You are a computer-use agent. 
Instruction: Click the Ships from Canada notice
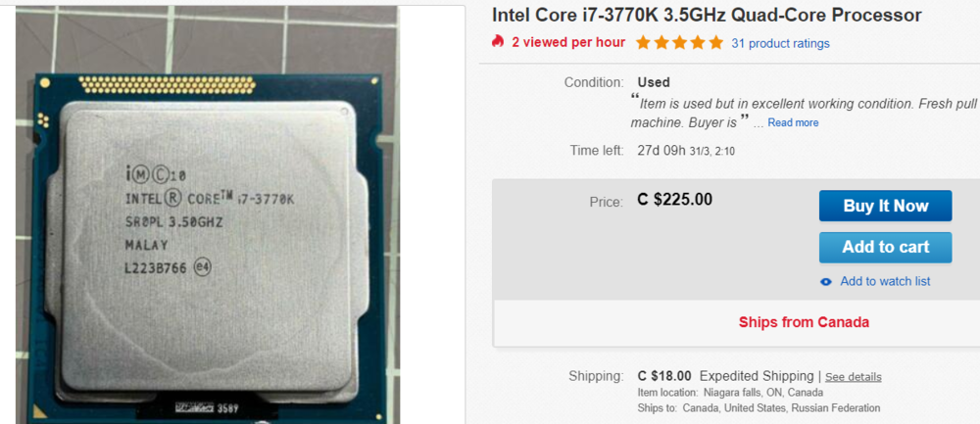click(x=804, y=322)
